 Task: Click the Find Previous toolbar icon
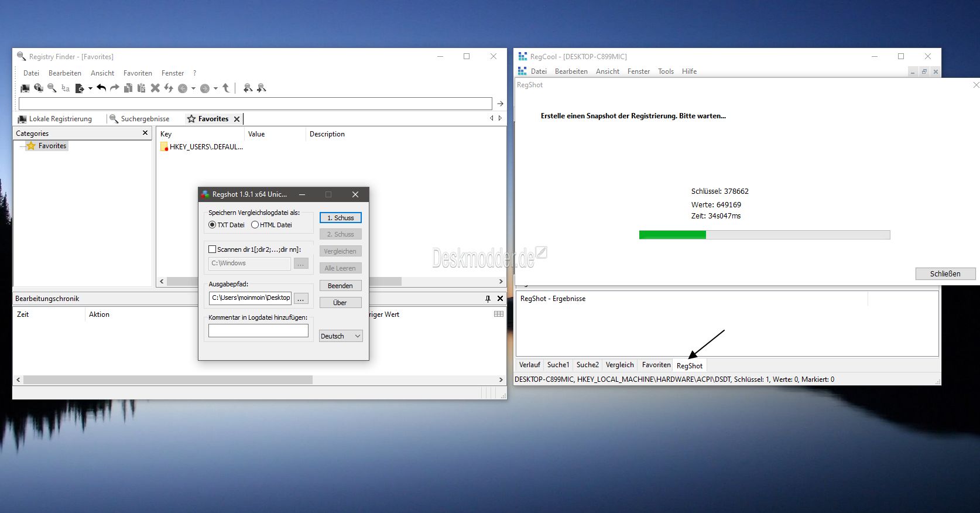(248, 88)
